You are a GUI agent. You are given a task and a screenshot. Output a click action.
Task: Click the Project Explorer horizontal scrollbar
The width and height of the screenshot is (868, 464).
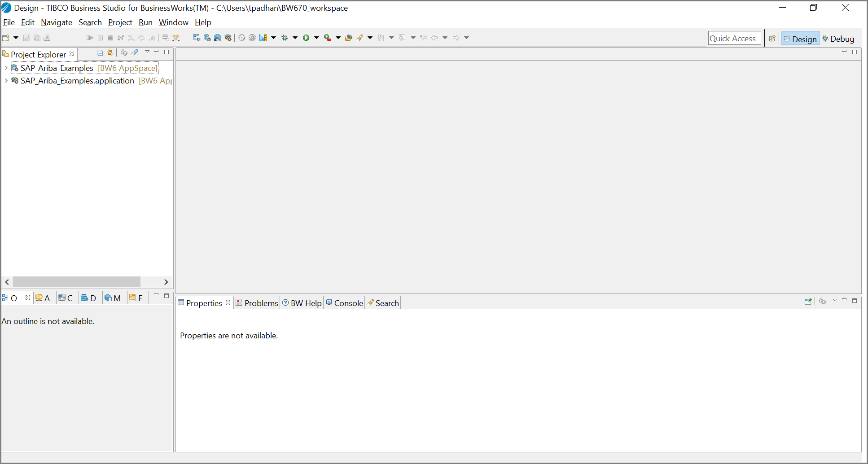[x=77, y=282]
